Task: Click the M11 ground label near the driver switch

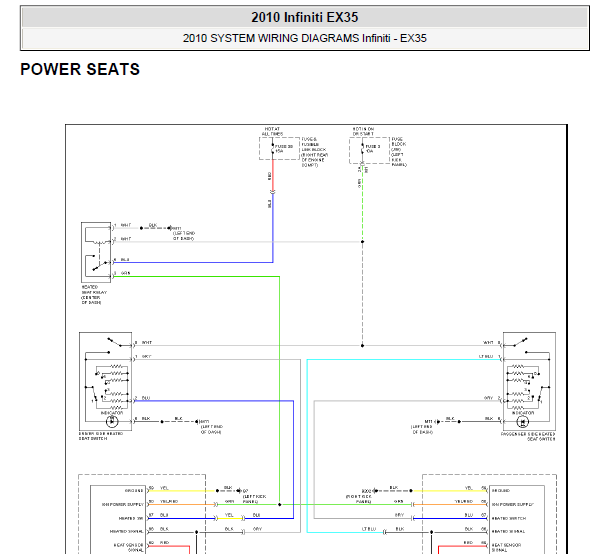Action: 204,422
